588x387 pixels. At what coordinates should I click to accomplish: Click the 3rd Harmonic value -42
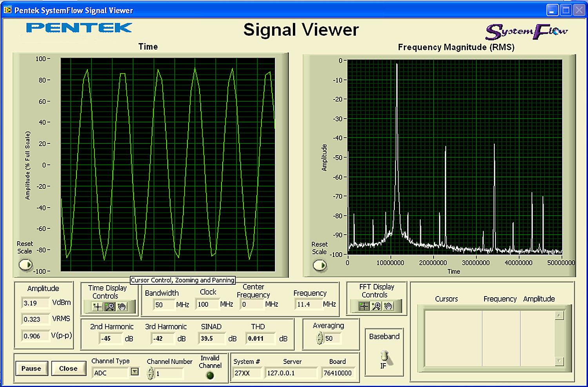coord(163,338)
